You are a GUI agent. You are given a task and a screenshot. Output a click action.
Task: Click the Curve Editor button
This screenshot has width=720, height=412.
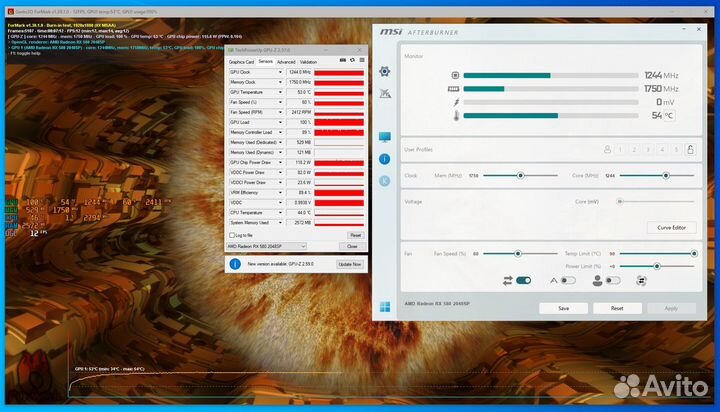pos(671,227)
